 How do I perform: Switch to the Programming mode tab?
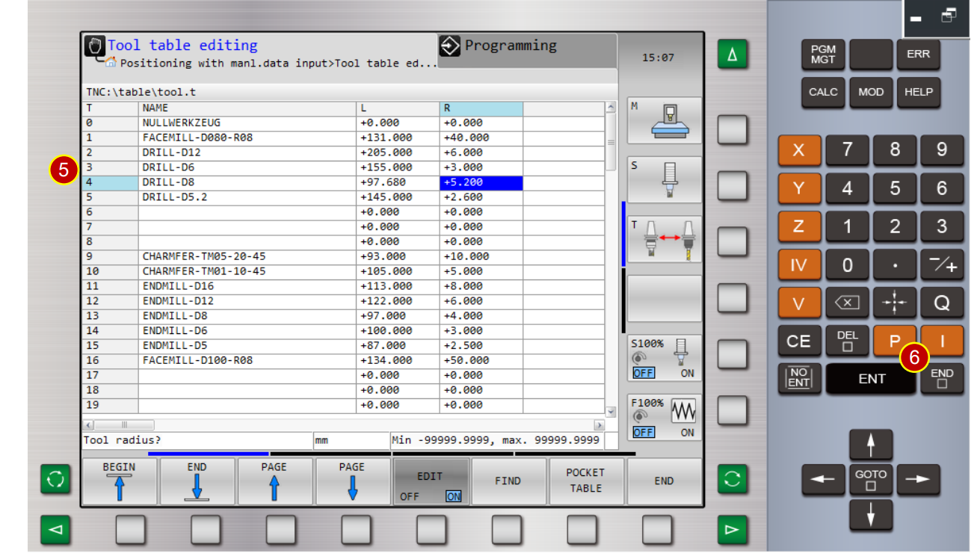coord(527,51)
